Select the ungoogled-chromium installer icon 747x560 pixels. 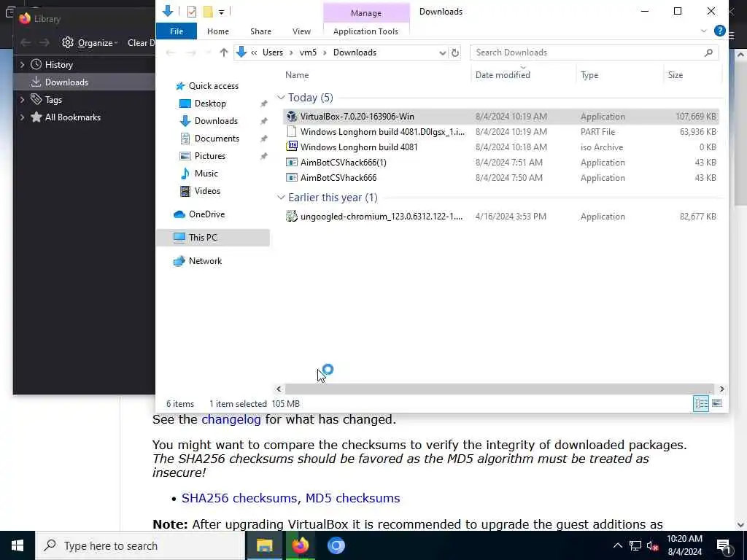coord(292,216)
